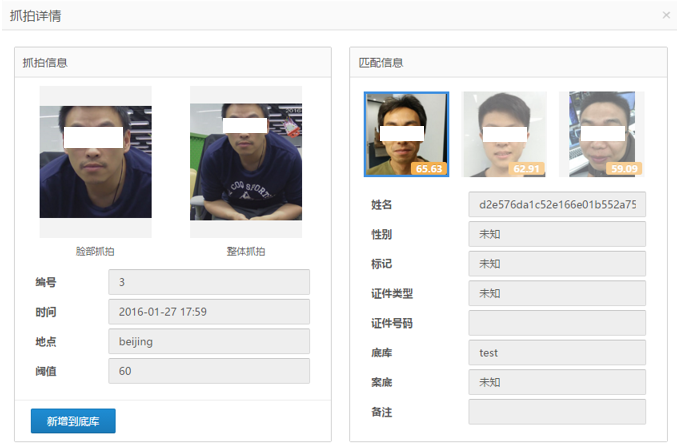Click the 地点 field showing beijing
This screenshot has height=446, width=677.
pos(209,342)
